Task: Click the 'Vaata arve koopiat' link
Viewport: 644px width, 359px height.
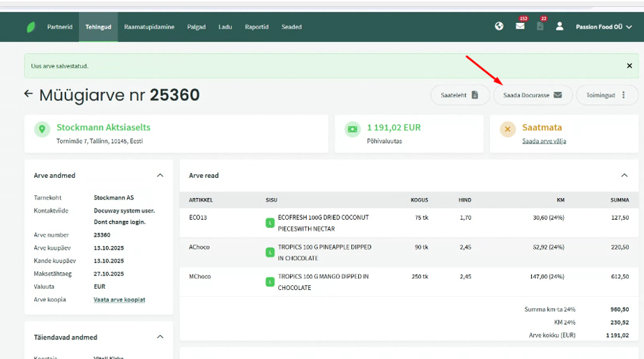Action: click(119, 300)
